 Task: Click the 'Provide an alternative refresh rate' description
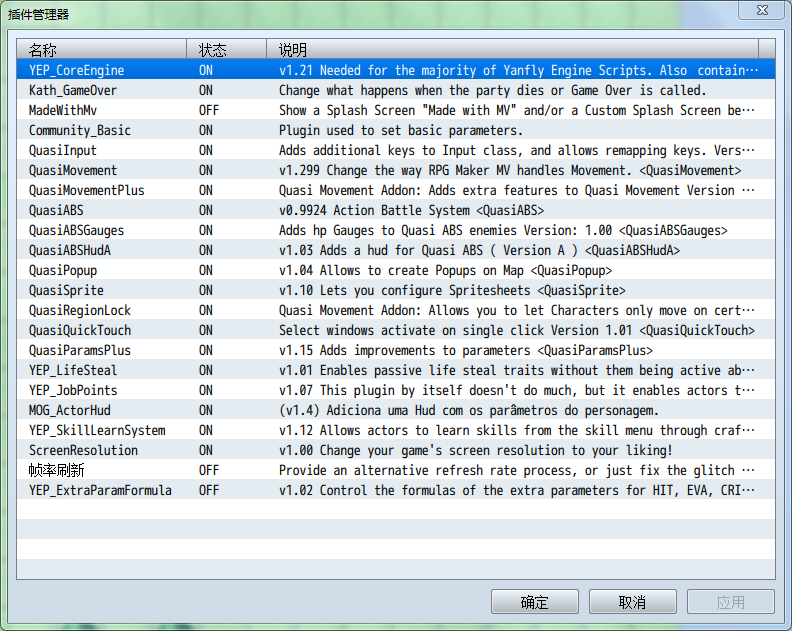(x=517, y=470)
